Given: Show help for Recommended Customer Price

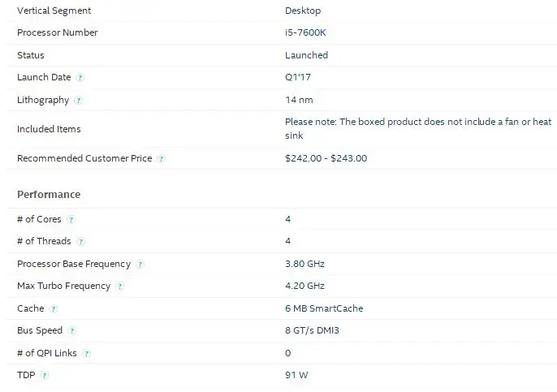Looking at the screenshot, I should [x=162, y=158].
